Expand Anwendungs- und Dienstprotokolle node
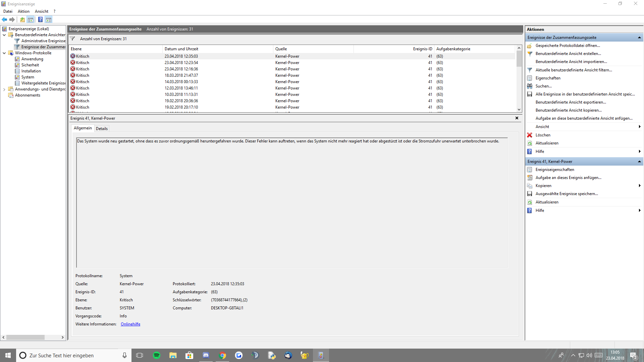Image resolution: width=644 pixels, height=362 pixels. click(x=4, y=89)
